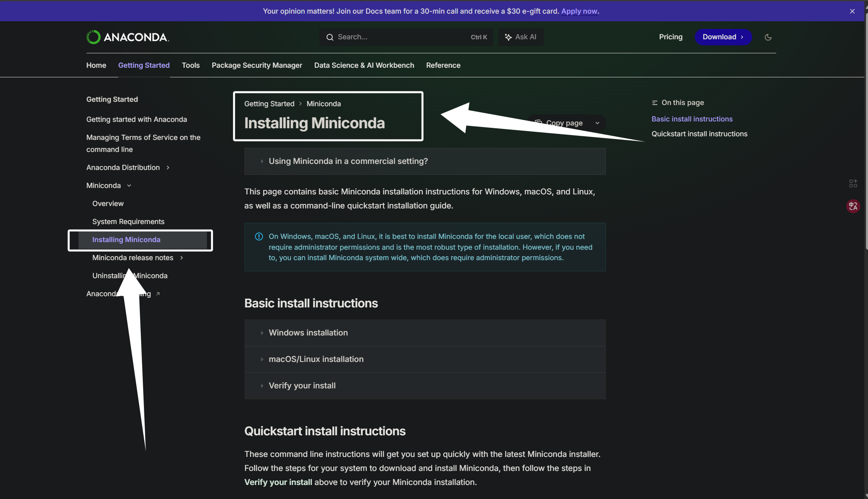Click the Anaconda Learning external link arrow

pyautogui.click(x=158, y=294)
